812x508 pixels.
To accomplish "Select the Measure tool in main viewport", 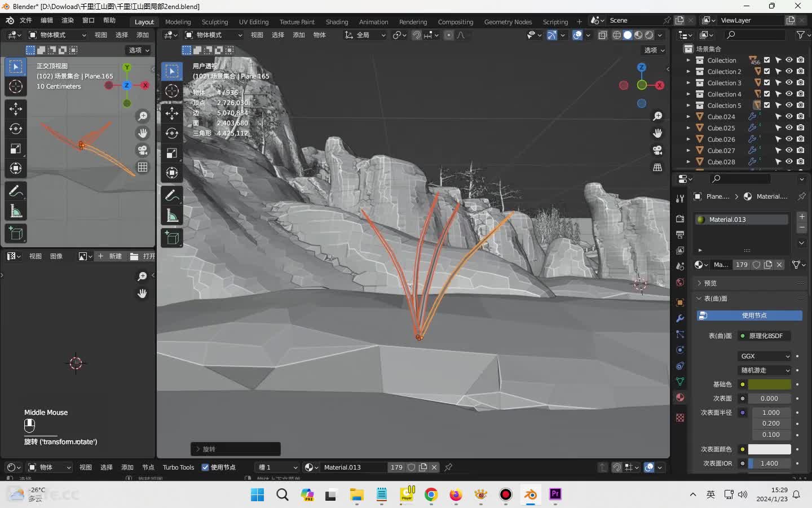I will 172,216.
